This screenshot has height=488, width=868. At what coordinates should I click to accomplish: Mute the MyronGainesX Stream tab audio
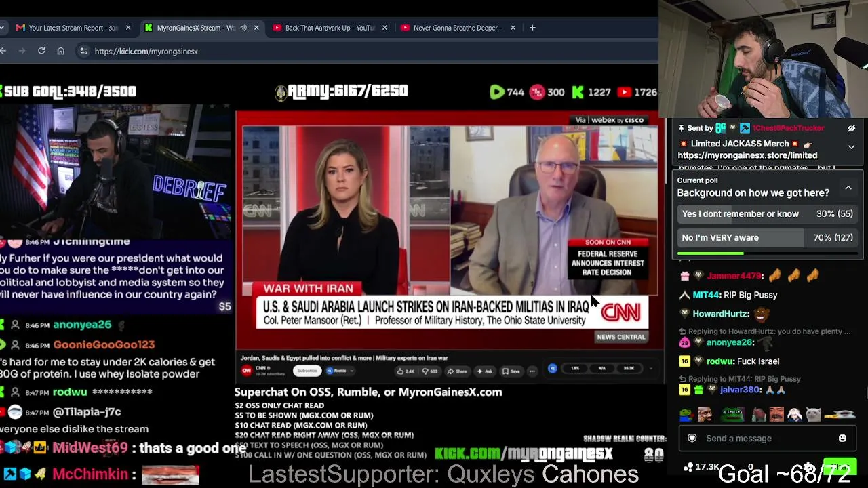tap(243, 28)
